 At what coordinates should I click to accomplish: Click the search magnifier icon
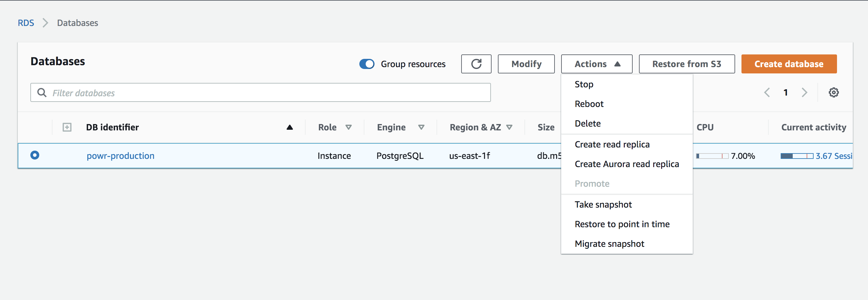(x=42, y=92)
